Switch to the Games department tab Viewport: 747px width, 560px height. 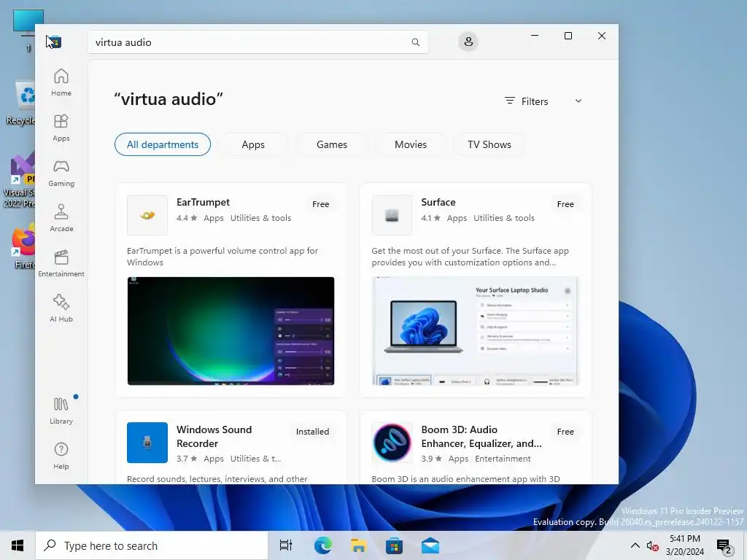pos(332,144)
